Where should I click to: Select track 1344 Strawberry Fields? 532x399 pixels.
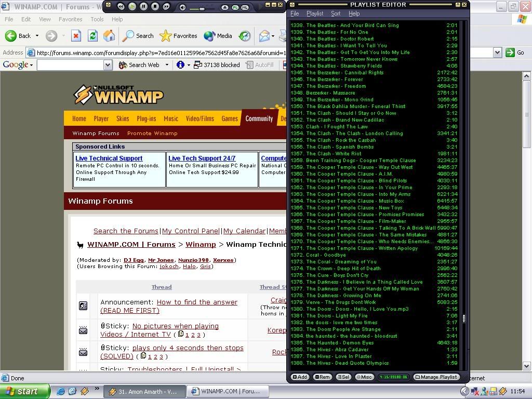point(374,66)
